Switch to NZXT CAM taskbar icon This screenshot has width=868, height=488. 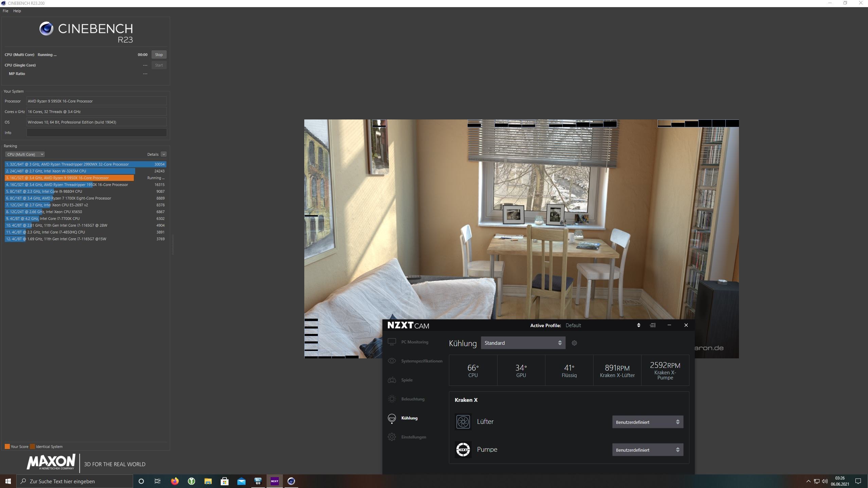[x=274, y=481]
